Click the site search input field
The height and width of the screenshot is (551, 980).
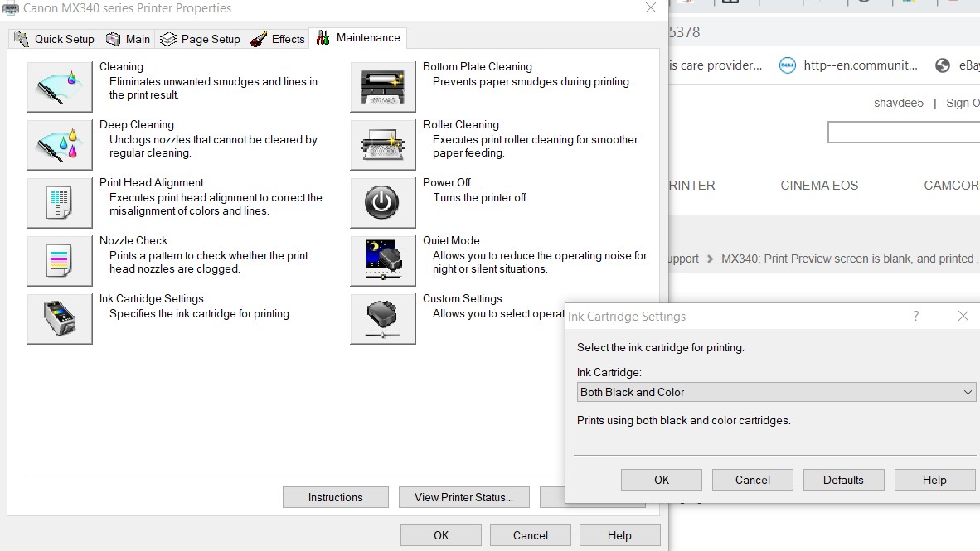click(902, 131)
